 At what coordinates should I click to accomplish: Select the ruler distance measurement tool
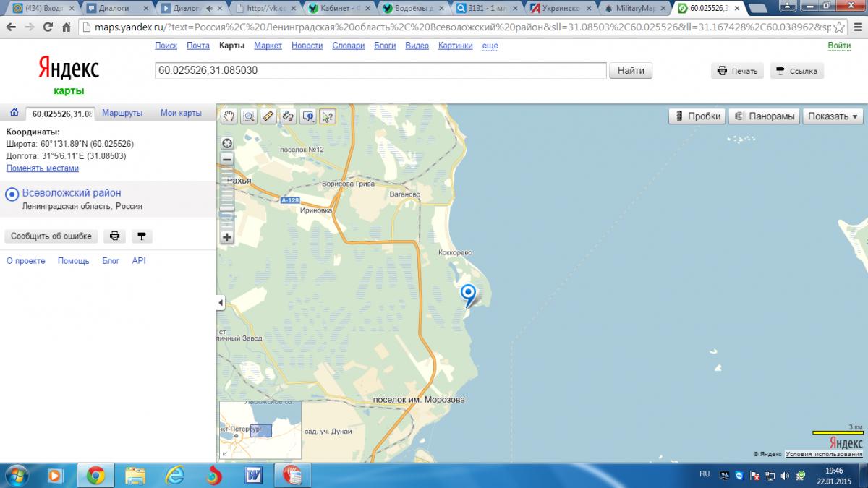click(268, 116)
